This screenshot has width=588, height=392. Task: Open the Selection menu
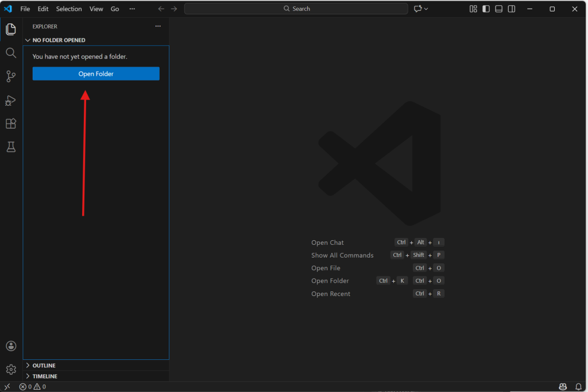click(x=69, y=9)
